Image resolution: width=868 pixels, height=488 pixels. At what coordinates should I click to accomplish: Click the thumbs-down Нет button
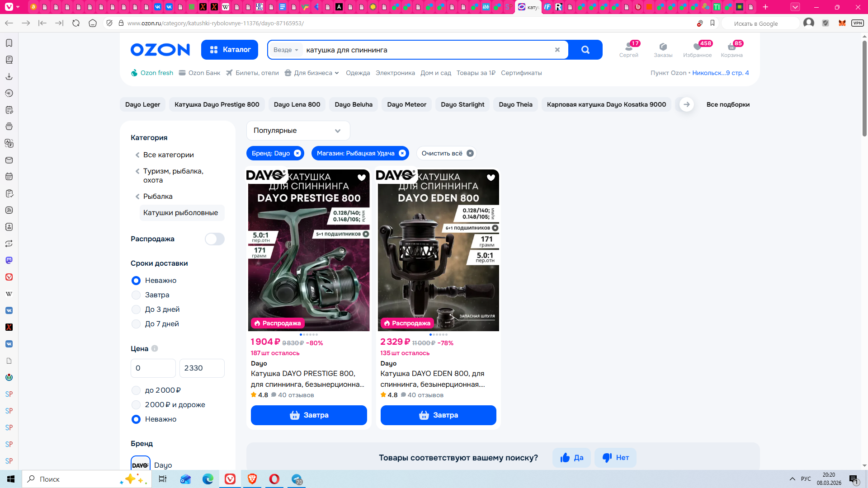615,458
